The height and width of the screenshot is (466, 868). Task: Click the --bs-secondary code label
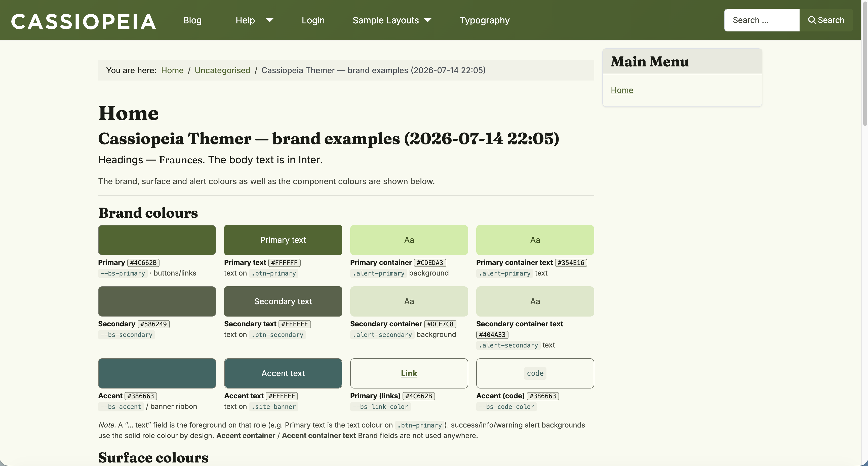tap(126, 335)
